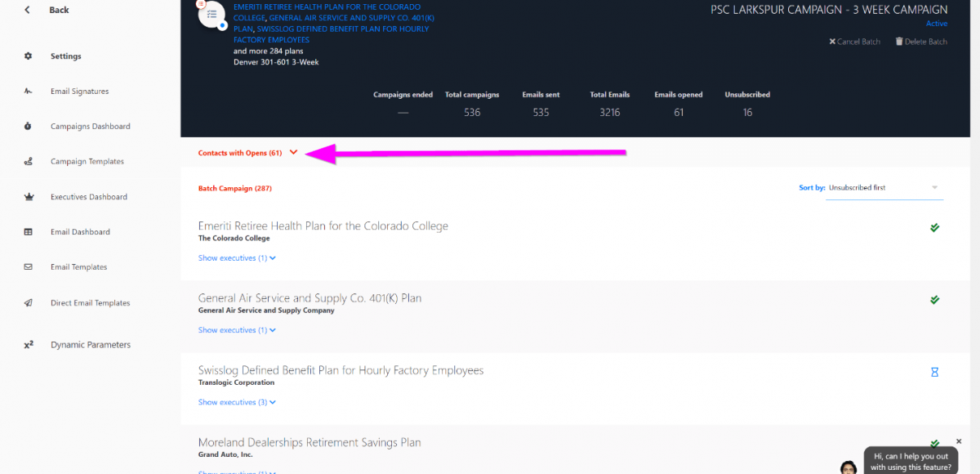Click the Direct Email Templates paper-plane icon
This screenshot has height=474, width=980.
pyautogui.click(x=28, y=303)
